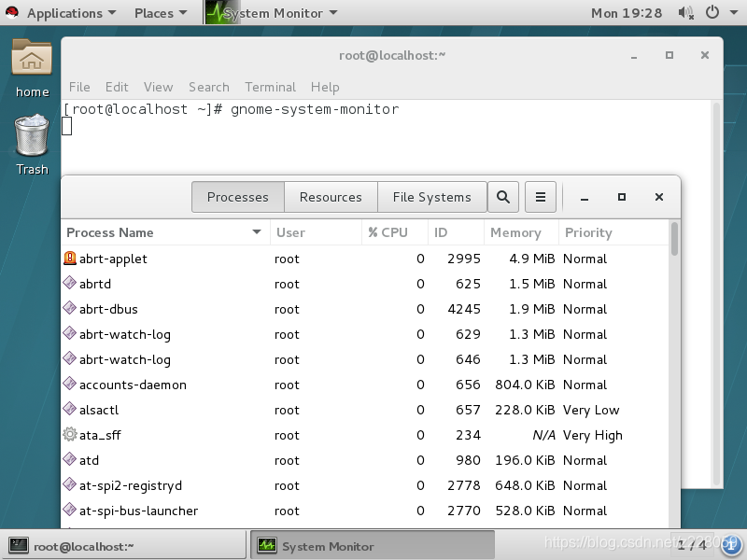Click the atd process icon
Screen dimensions: 747x560
pyautogui.click(x=69, y=459)
